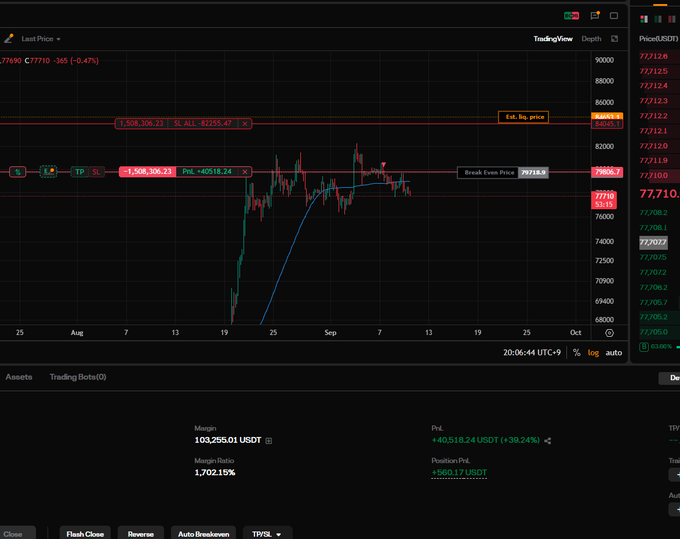Open chart settings gear on the time axis

609,333
